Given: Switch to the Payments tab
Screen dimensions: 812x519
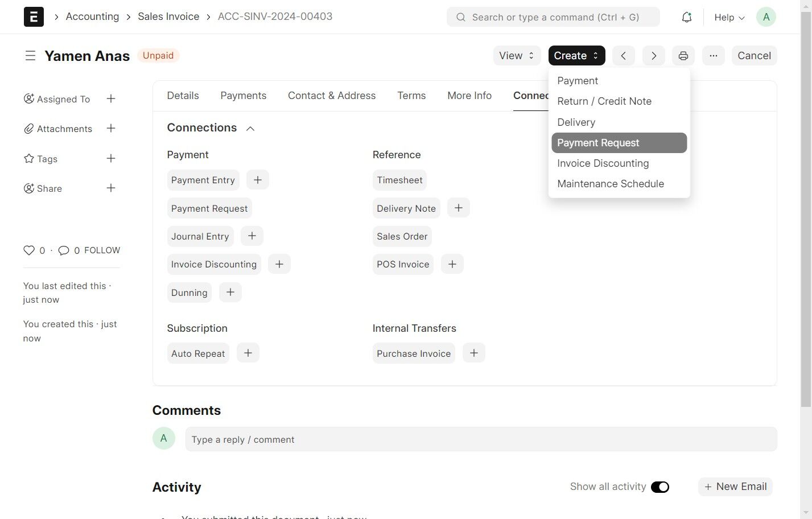Looking at the screenshot, I should 244,96.
